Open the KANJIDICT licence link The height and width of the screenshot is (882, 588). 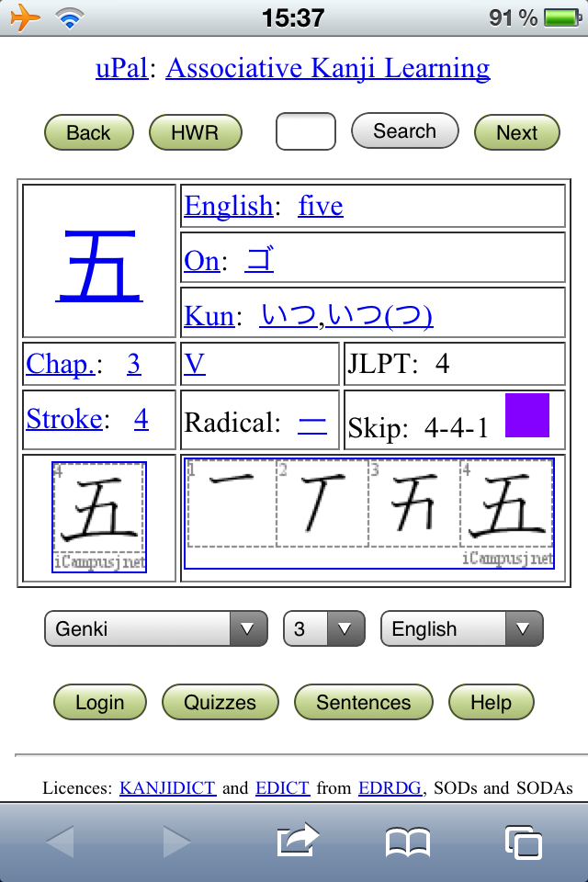pyautogui.click(x=168, y=788)
